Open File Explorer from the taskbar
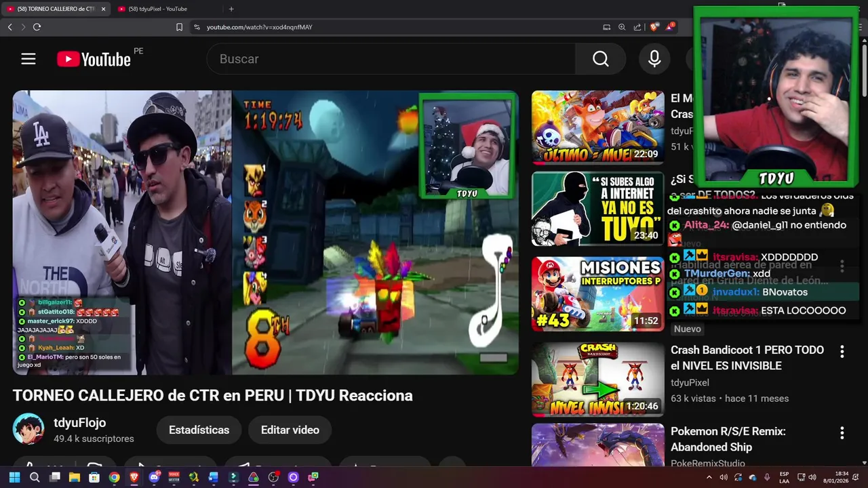 point(75,477)
